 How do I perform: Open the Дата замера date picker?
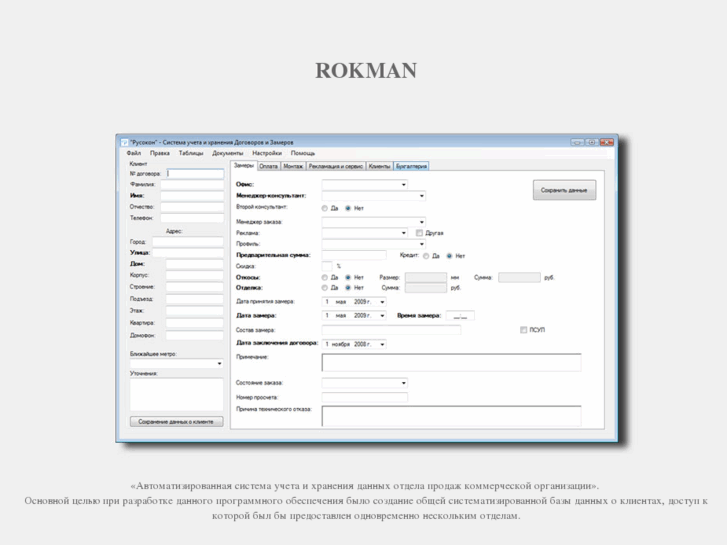pyautogui.click(x=382, y=315)
